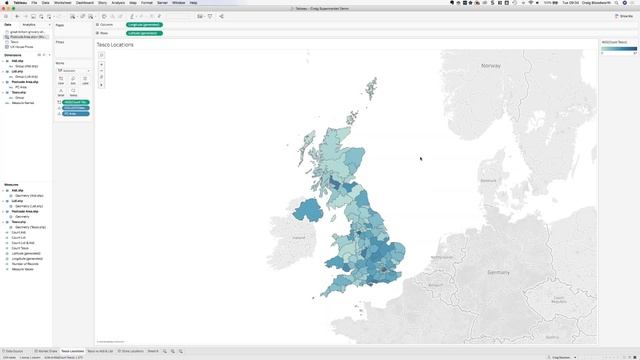The image size is (640, 360).
Task: Click the Dimensions view-as-table grid icon
Action: pyautogui.click(x=39, y=55)
